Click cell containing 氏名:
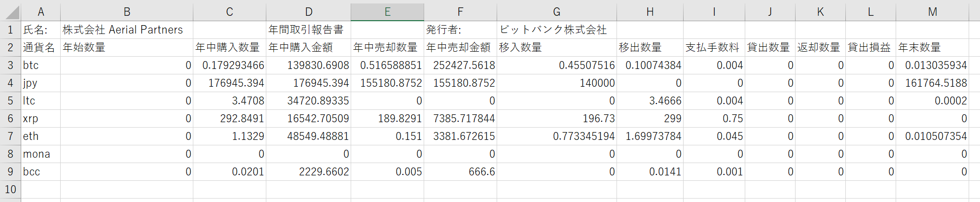This screenshot has height=202, width=980. coord(41,30)
